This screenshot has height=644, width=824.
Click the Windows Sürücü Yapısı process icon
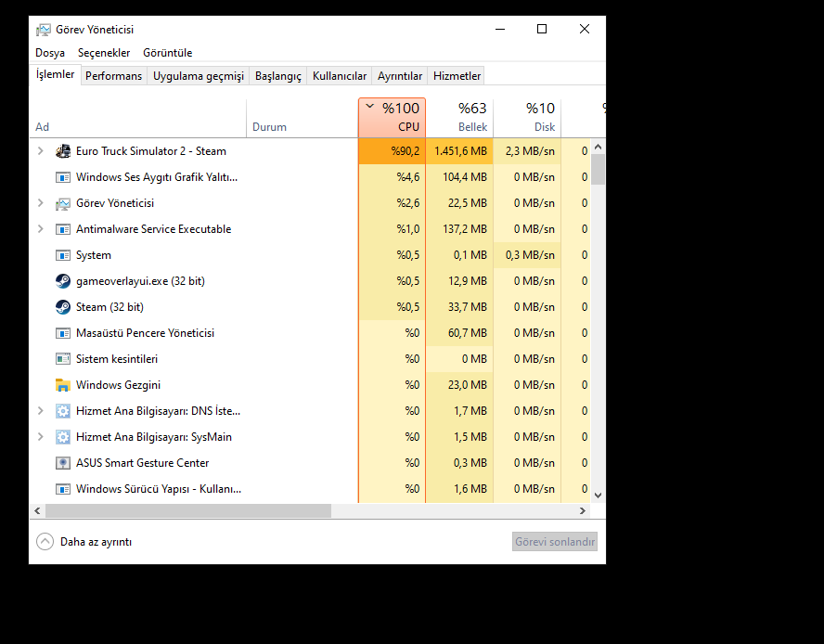[63, 489]
